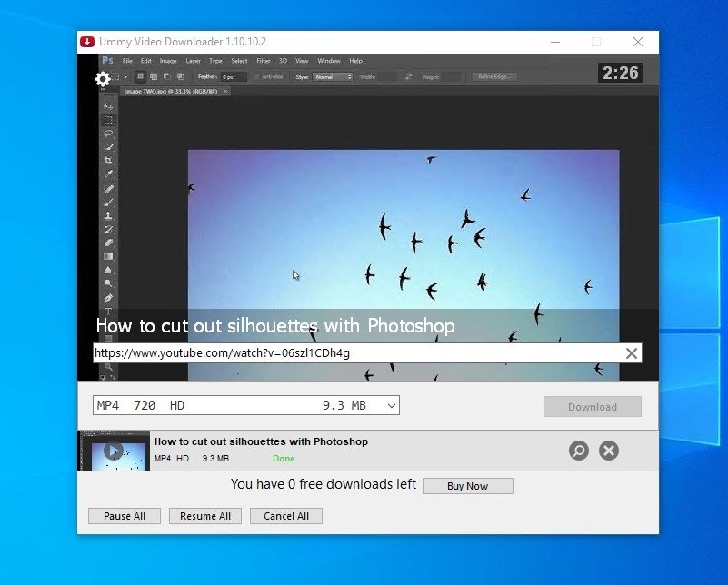Remove the finished download with X icon
The image size is (728, 585).
(609, 451)
